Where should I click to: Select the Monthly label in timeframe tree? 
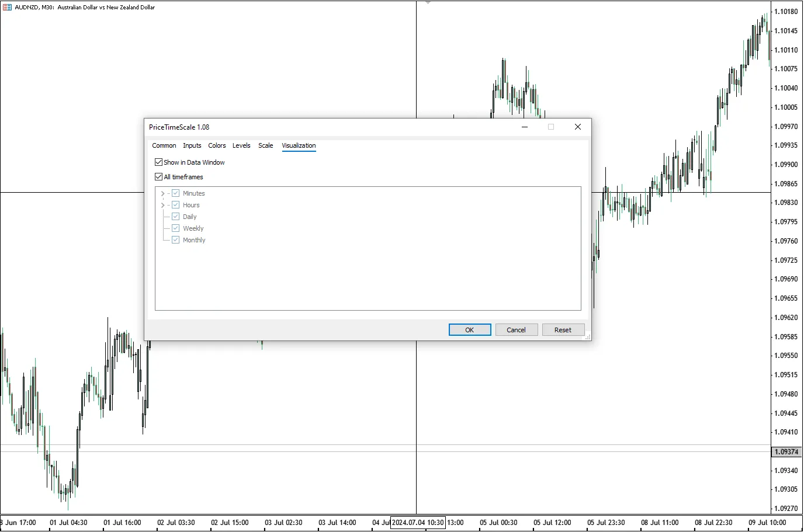coord(194,240)
